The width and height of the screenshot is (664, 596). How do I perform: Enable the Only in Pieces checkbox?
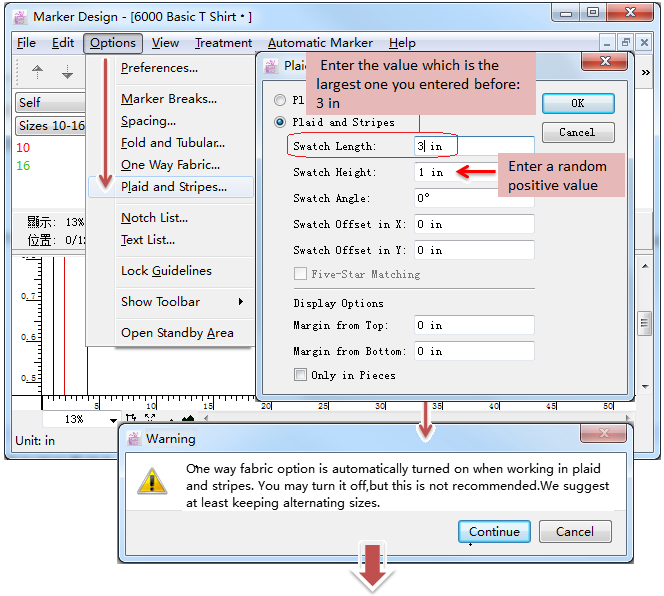point(300,375)
